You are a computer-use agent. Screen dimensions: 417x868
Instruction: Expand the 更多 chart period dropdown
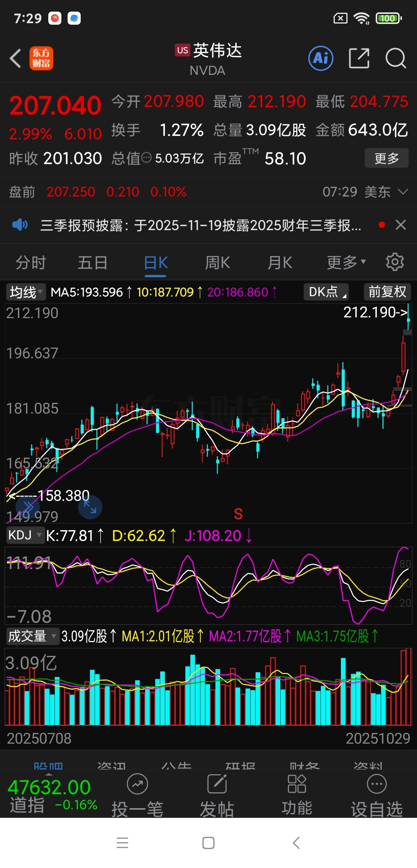point(346,263)
